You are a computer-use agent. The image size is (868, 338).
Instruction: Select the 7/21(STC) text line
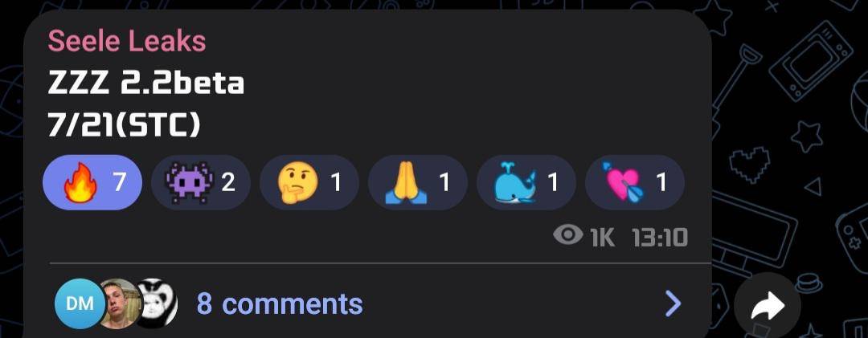124,126
